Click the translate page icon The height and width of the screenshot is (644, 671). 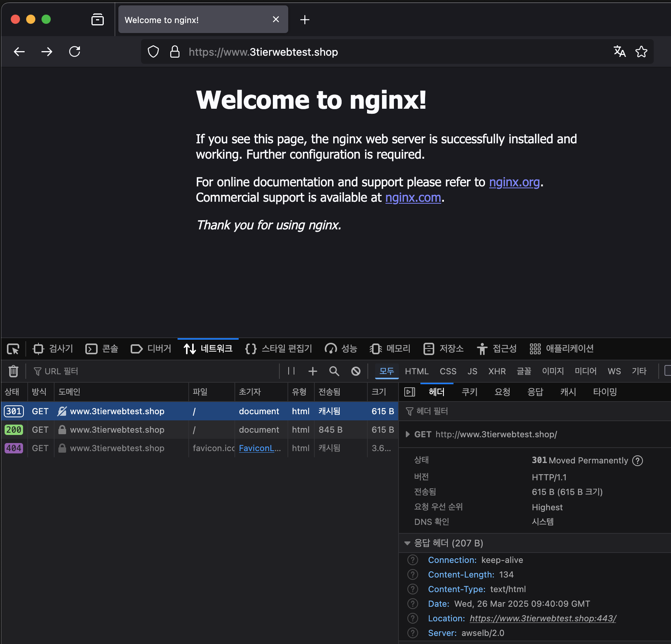[x=620, y=51]
